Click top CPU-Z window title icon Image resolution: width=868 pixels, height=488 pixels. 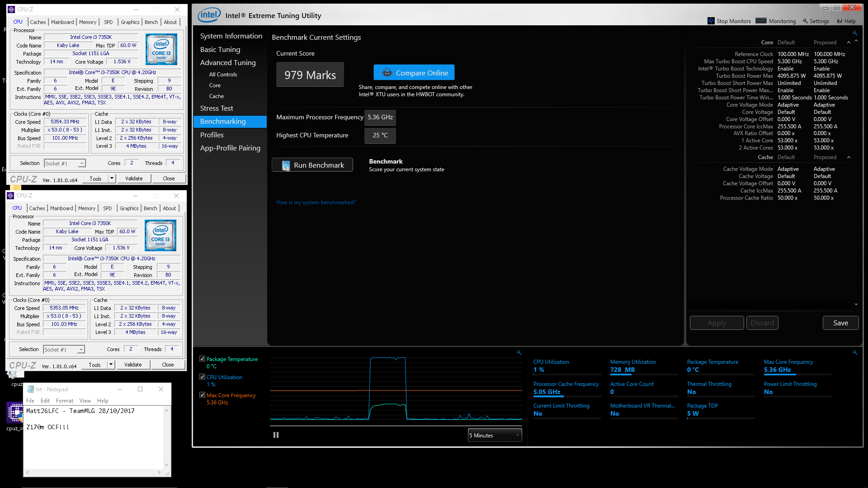coord(11,9)
